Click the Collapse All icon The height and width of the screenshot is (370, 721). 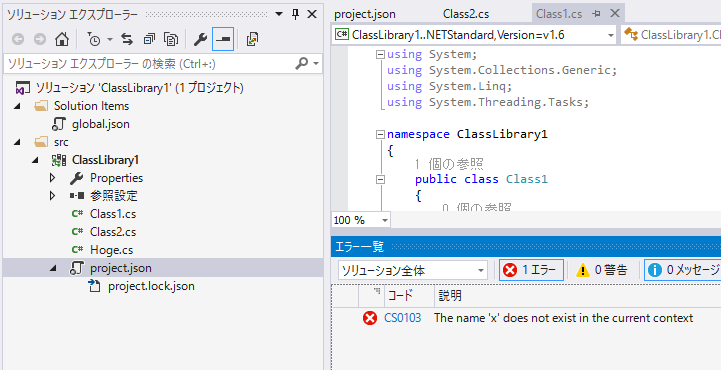click(x=149, y=40)
